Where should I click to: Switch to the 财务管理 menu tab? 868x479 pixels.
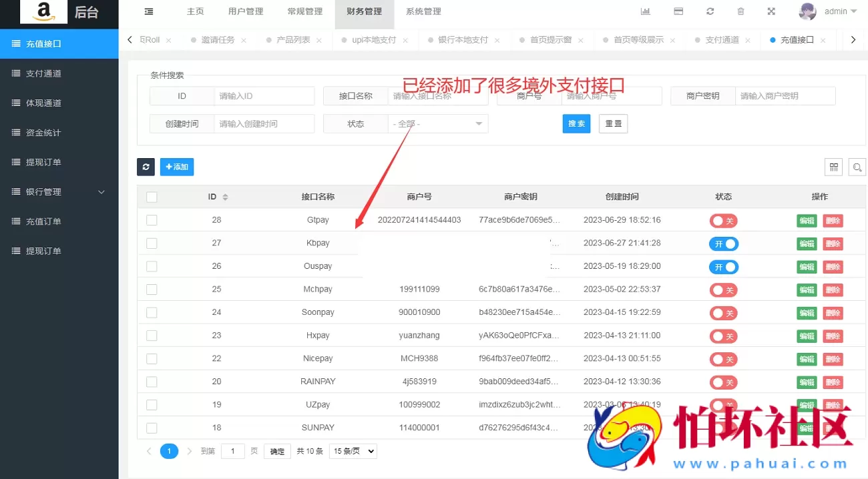[x=364, y=11]
